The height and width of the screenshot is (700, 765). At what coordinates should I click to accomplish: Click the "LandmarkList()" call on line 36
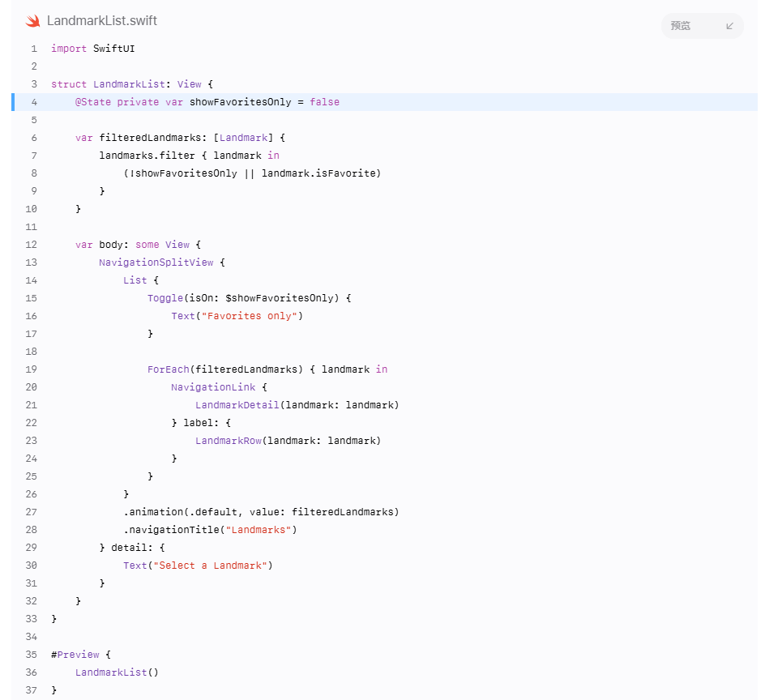[x=117, y=672]
